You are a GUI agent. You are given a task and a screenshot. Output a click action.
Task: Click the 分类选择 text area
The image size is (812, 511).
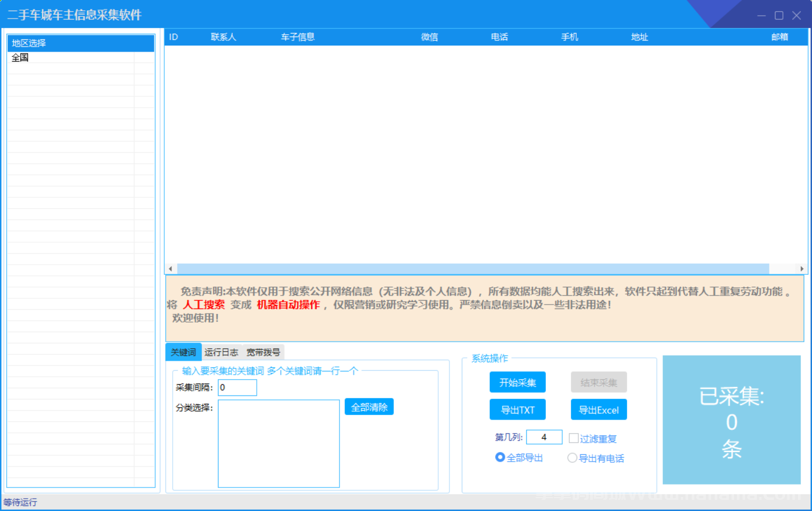[278, 443]
